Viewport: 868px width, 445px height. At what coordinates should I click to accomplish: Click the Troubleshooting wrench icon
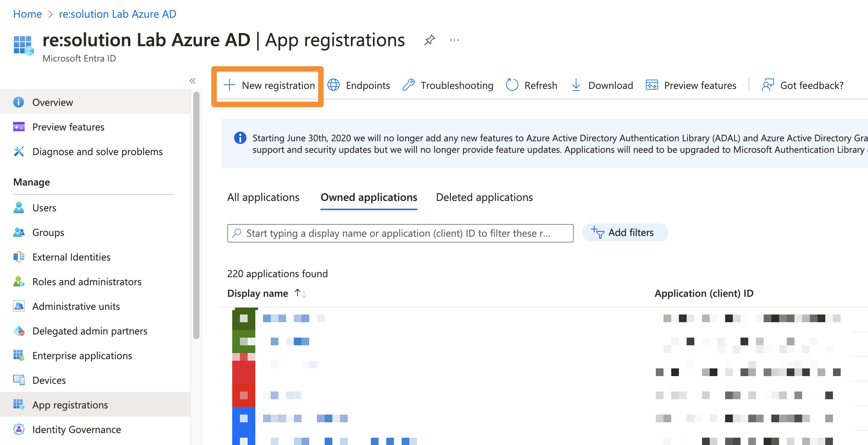pyautogui.click(x=409, y=85)
